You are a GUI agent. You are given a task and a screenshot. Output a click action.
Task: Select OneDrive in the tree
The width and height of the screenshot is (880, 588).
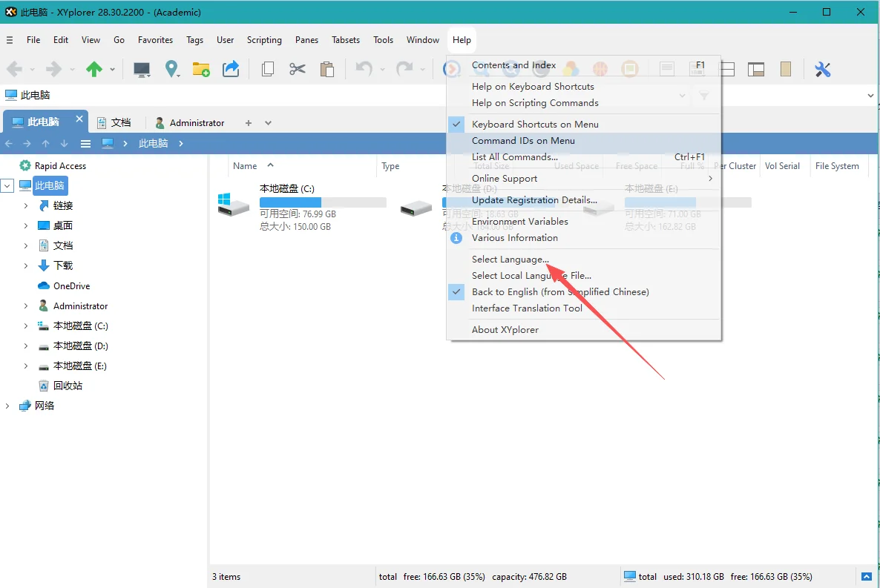click(x=71, y=286)
